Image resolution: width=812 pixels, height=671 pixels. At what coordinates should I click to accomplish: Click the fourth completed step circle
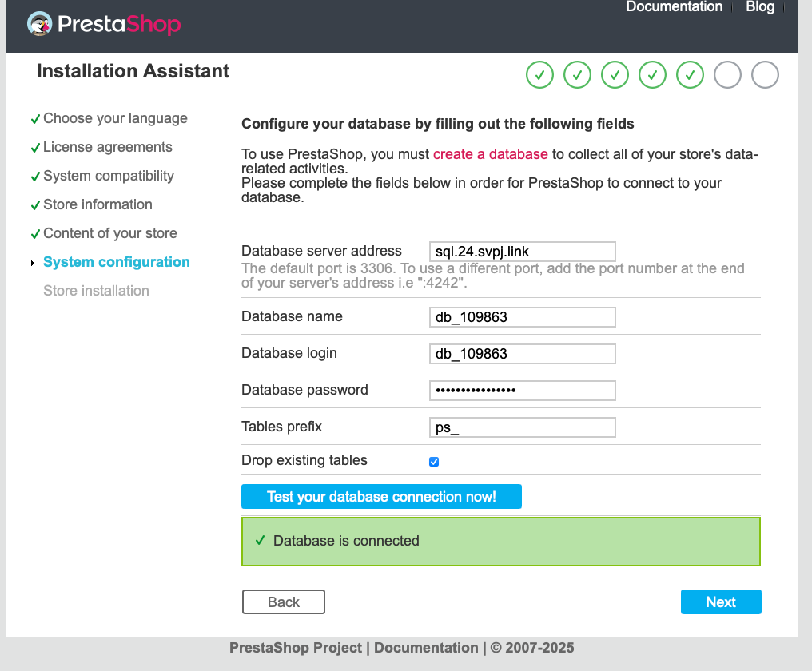pos(652,75)
